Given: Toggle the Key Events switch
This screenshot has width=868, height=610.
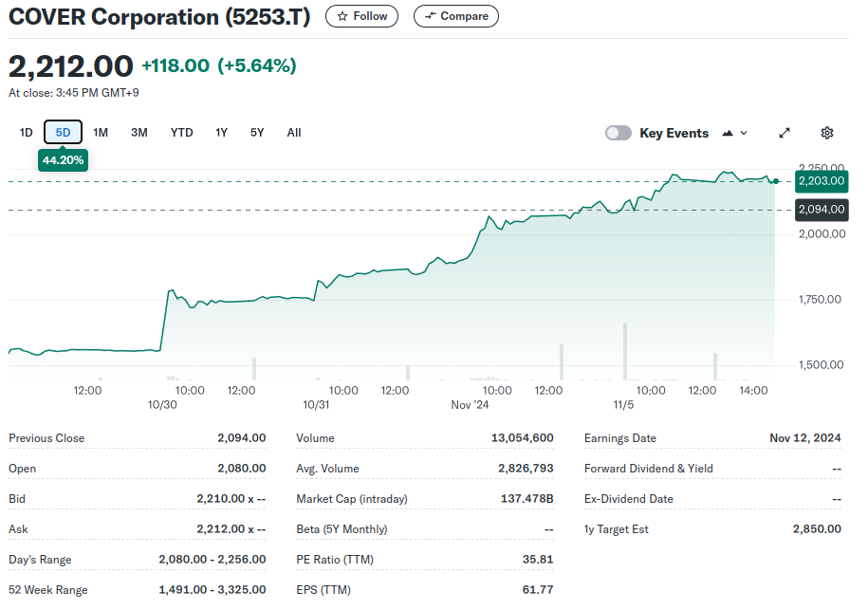Looking at the screenshot, I should point(618,133).
